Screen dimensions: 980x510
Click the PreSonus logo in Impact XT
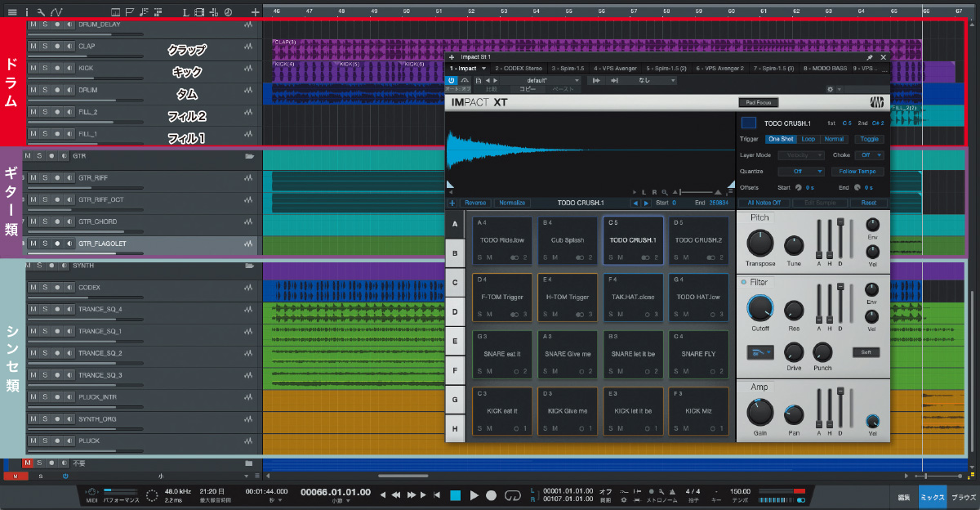(x=876, y=103)
